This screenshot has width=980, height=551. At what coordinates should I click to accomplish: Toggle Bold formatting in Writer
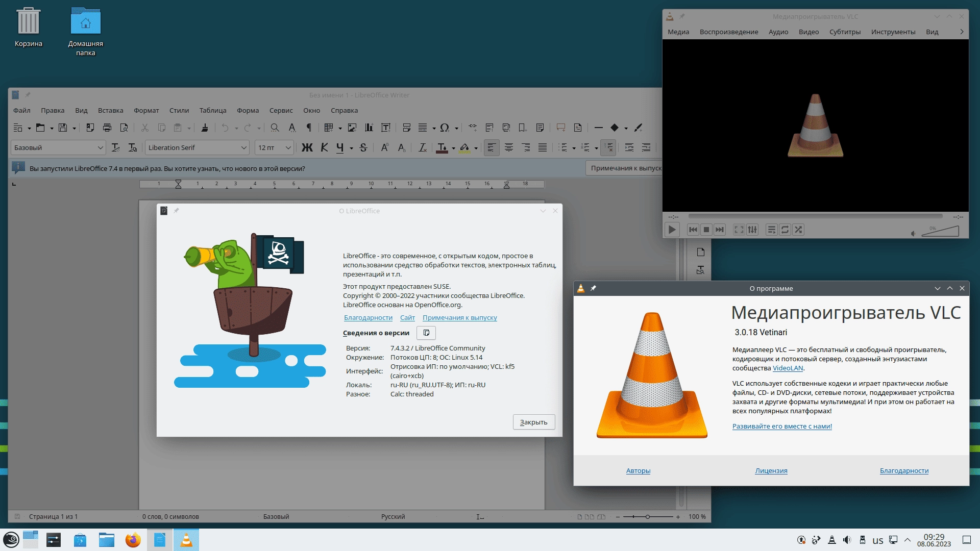click(307, 147)
